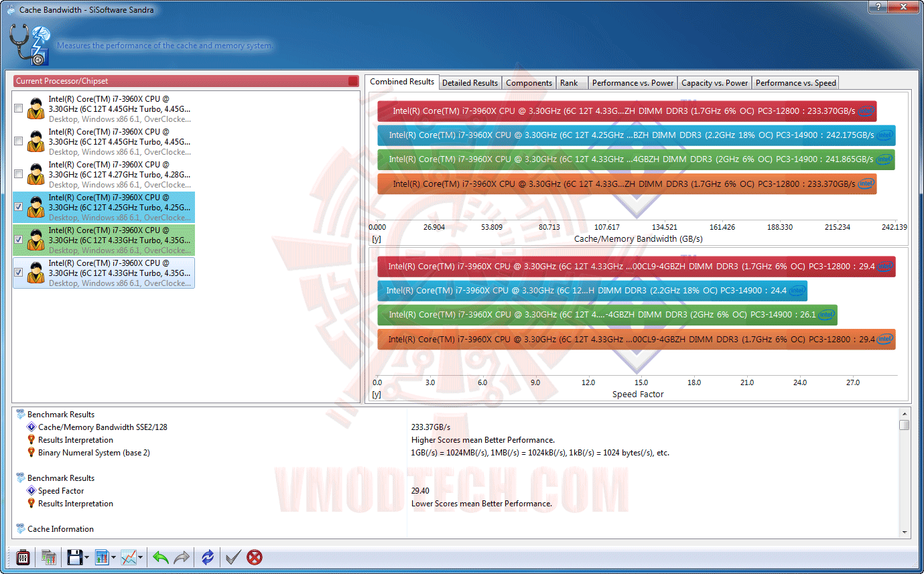Image resolution: width=924 pixels, height=574 pixels.
Task: Click Intel logo on the green 26.1 bar
Action: click(x=827, y=315)
